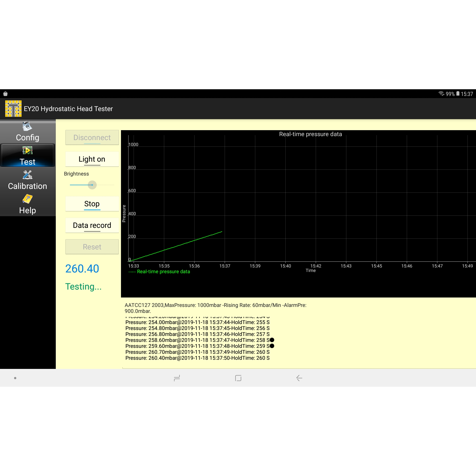Click the chart title Real-time pressure data
The height and width of the screenshot is (476, 476).
pyautogui.click(x=310, y=134)
